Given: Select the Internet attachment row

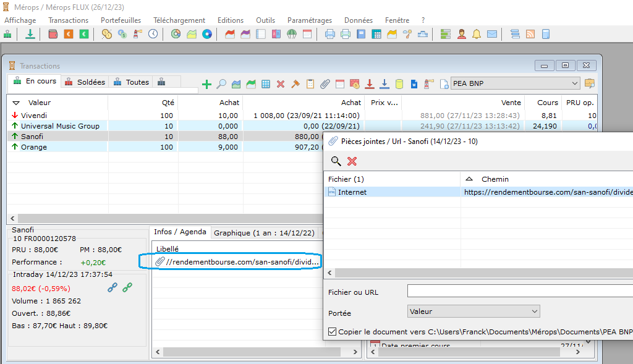Looking at the screenshot, I should click(478, 192).
